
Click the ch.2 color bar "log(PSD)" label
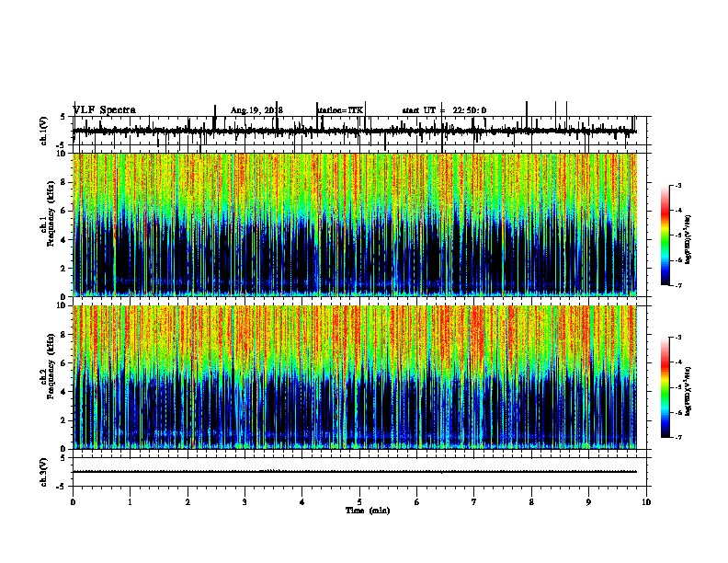coord(688,391)
